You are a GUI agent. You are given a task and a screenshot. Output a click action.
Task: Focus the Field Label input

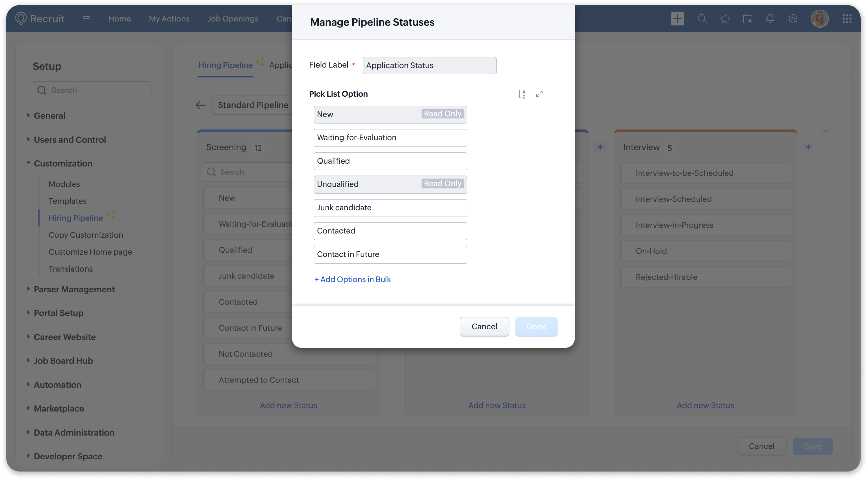coord(429,65)
